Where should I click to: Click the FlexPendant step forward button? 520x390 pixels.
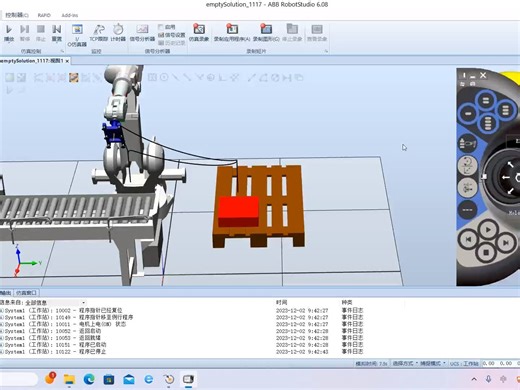[x=506, y=242]
